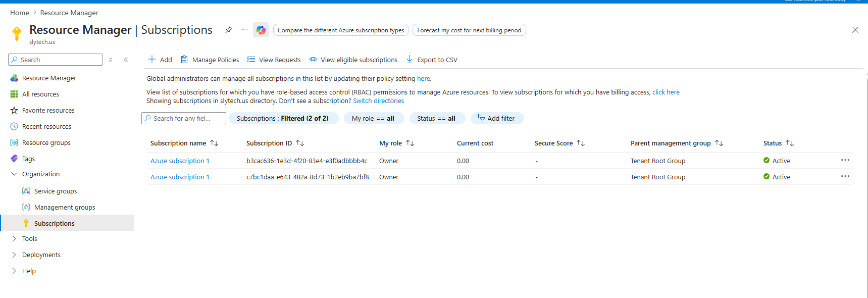The height and width of the screenshot is (298, 868).
Task: Pin the Subscriptions page
Action: [229, 30]
